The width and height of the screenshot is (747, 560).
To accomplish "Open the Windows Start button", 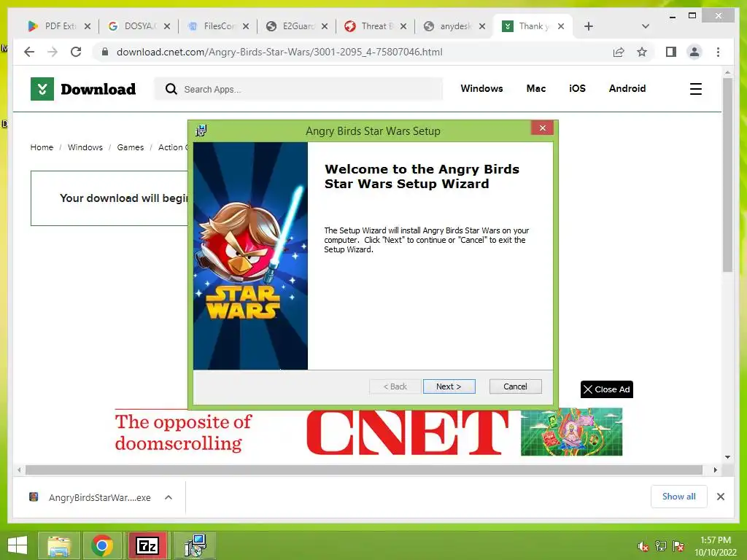I will [x=18, y=545].
